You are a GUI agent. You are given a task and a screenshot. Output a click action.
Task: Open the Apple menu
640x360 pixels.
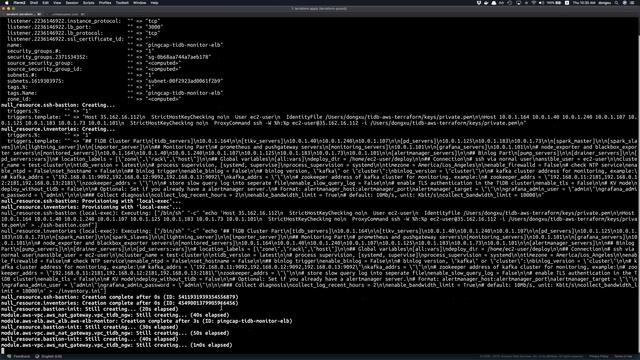(x=7, y=2)
